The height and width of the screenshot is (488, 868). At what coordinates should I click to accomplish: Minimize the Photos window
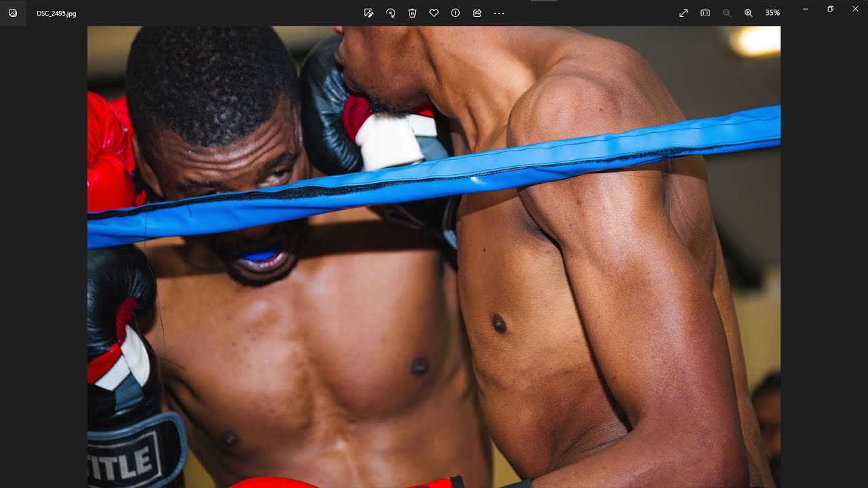click(x=806, y=9)
